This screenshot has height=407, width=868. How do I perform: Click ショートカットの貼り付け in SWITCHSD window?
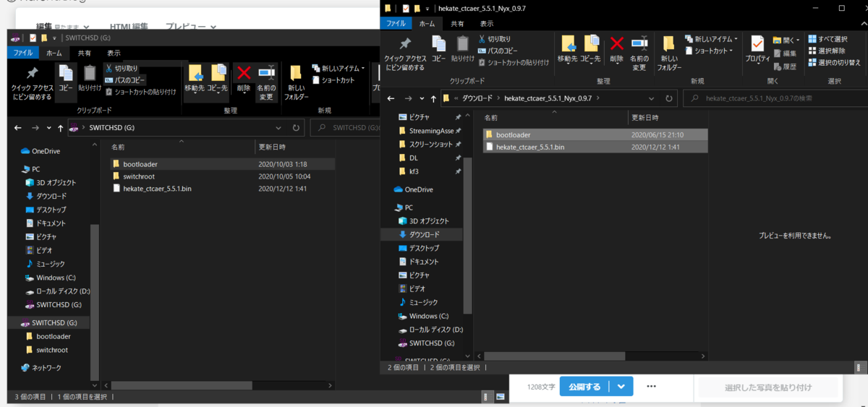pos(140,92)
